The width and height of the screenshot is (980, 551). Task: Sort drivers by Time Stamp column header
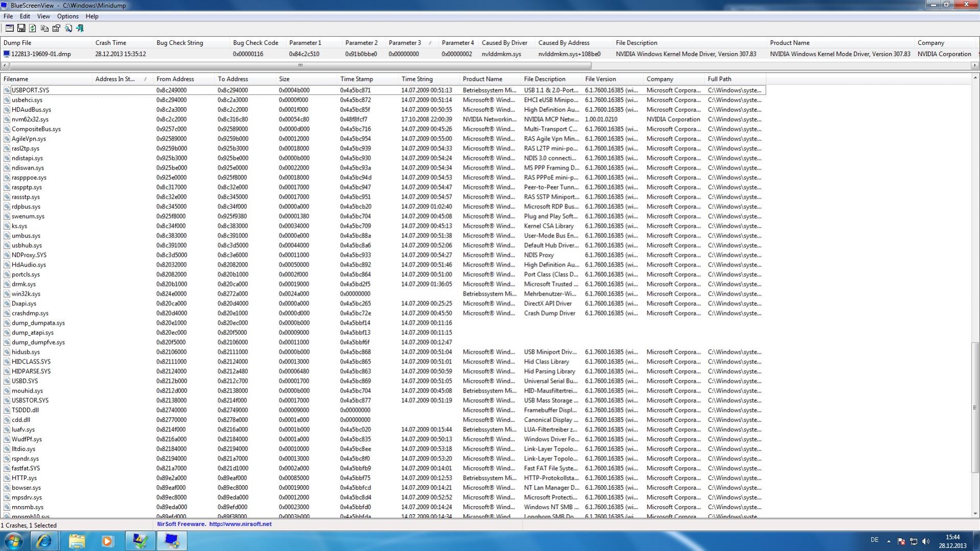pos(368,79)
